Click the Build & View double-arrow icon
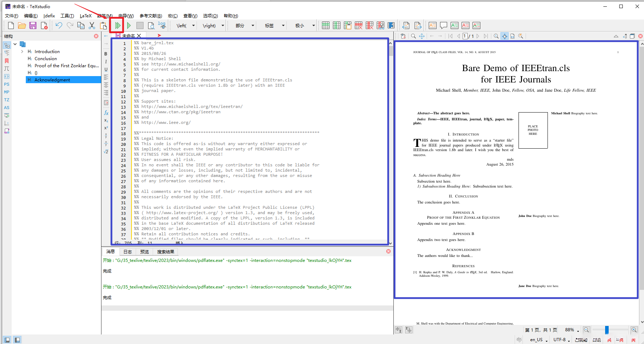Screen dimensions: 644x344 [117, 25]
